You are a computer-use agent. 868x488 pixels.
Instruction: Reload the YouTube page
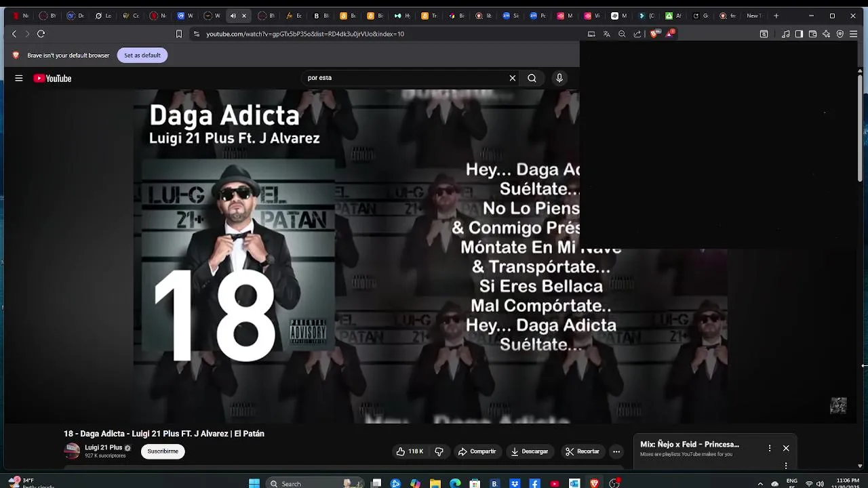pyautogui.click(x=41, y=34)
